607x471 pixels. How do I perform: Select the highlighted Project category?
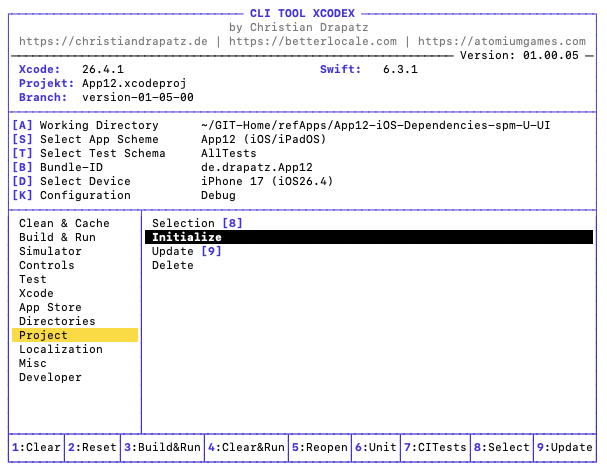click(x=75, y=335)
